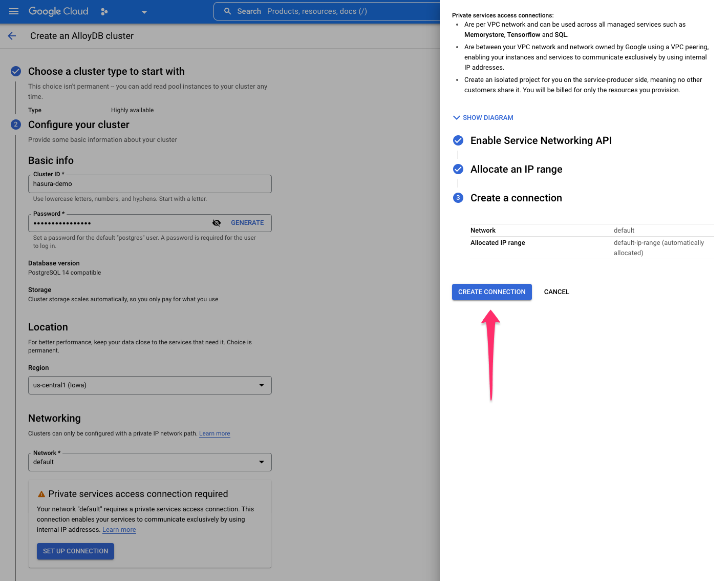Image resolution: width=728 pixels, height=581 pixels.
Task: Click the checkmark beside Allocate an IP range
Action: pyautogui.click(x=458, y=169)
